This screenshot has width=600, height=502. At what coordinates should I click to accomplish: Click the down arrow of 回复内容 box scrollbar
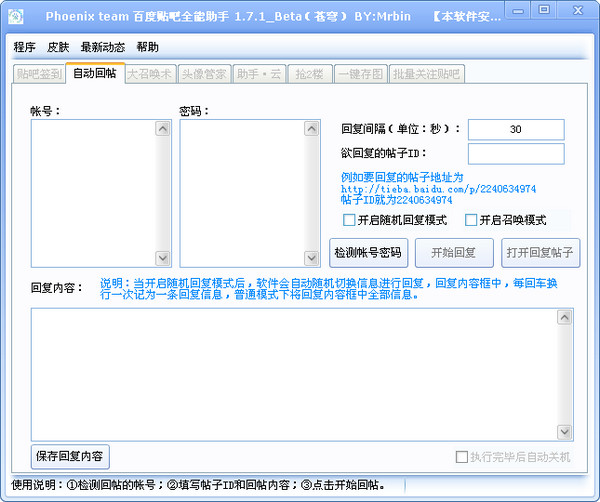(x=565, y=431)
